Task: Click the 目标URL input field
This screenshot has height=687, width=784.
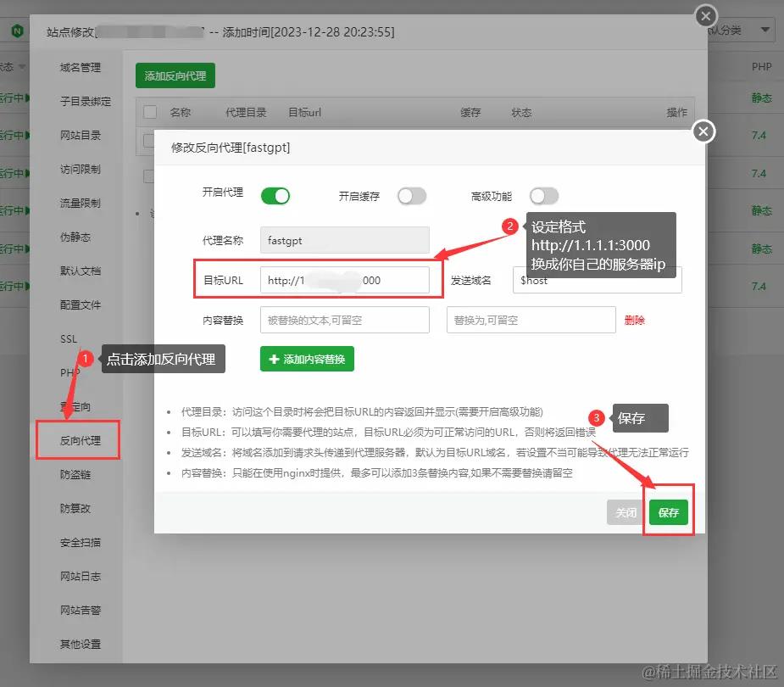Action: 344,280
